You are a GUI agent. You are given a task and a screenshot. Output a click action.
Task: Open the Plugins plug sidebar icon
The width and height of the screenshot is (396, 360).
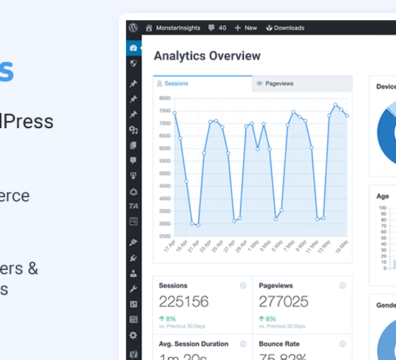click(x=133, y=258)
